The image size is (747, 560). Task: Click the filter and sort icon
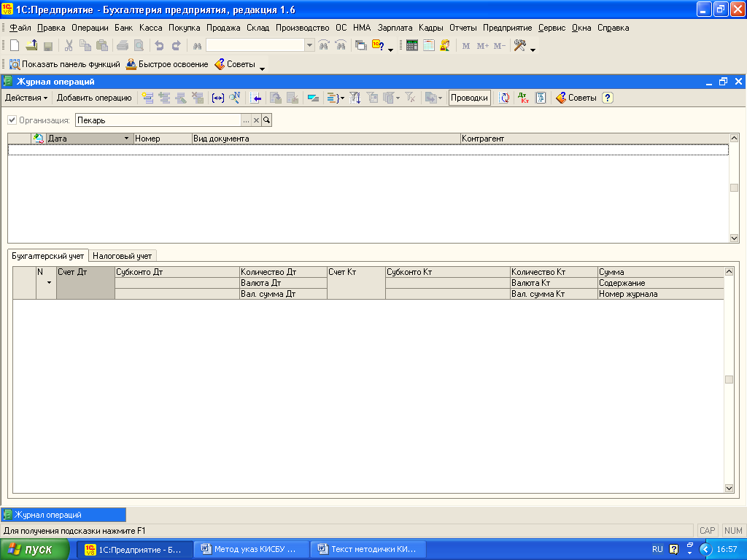point(355,98)
